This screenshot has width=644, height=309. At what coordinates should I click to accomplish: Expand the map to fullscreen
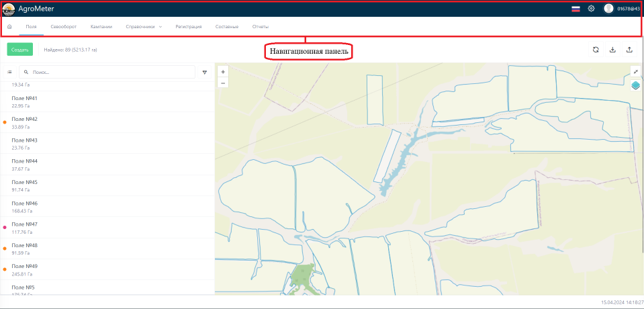click(x=635, y=71)
